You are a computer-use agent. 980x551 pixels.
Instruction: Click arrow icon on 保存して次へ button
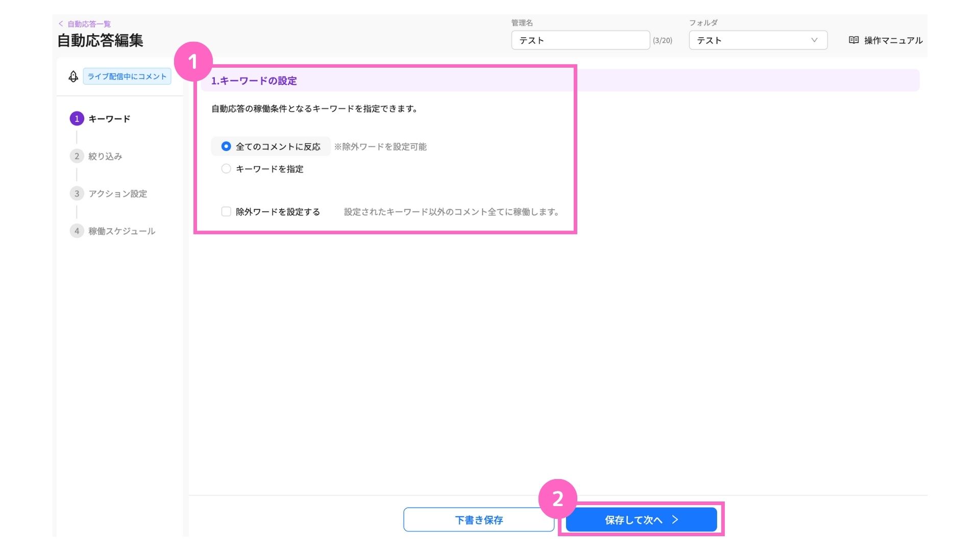[675, 520]
